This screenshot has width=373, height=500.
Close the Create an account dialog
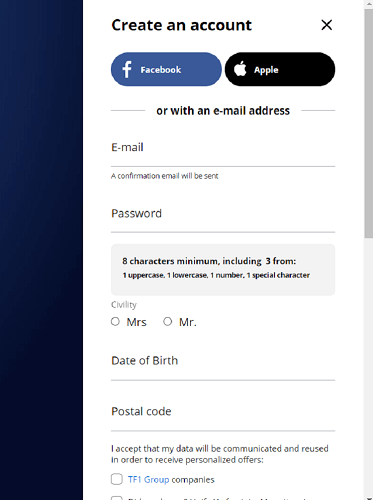click(327, 25)
